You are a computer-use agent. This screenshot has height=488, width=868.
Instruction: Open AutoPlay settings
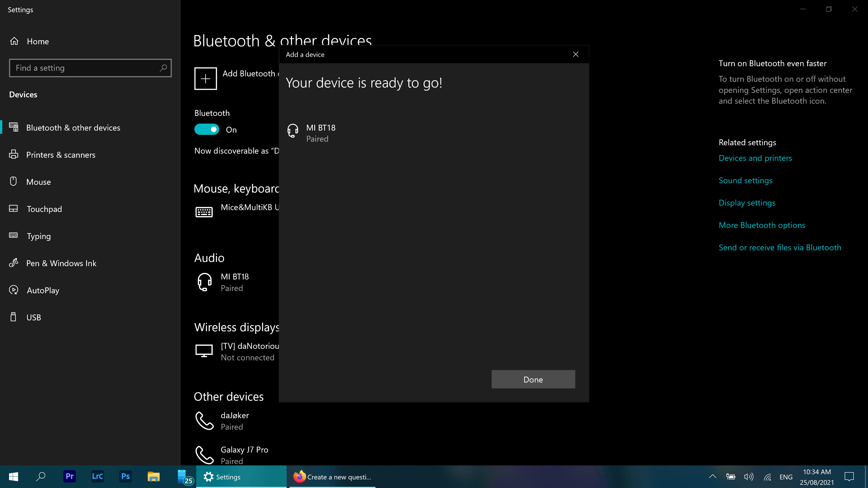[90, 290]
